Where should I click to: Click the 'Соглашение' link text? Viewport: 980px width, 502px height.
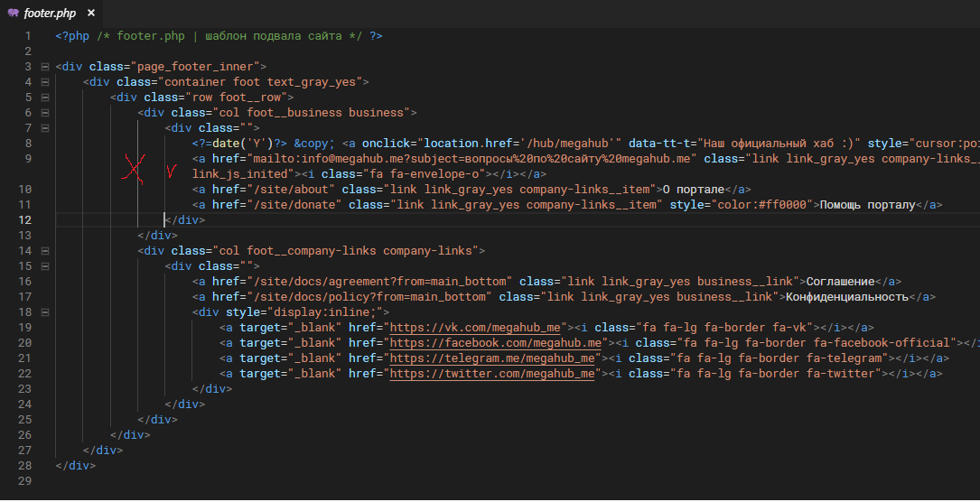click(x=840, y=281)
